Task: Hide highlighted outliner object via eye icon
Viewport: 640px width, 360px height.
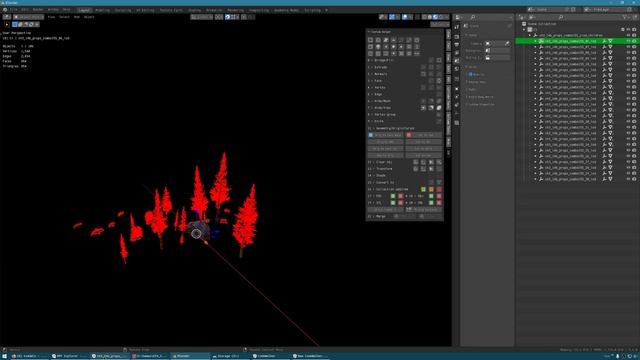Action: [628, 41]
